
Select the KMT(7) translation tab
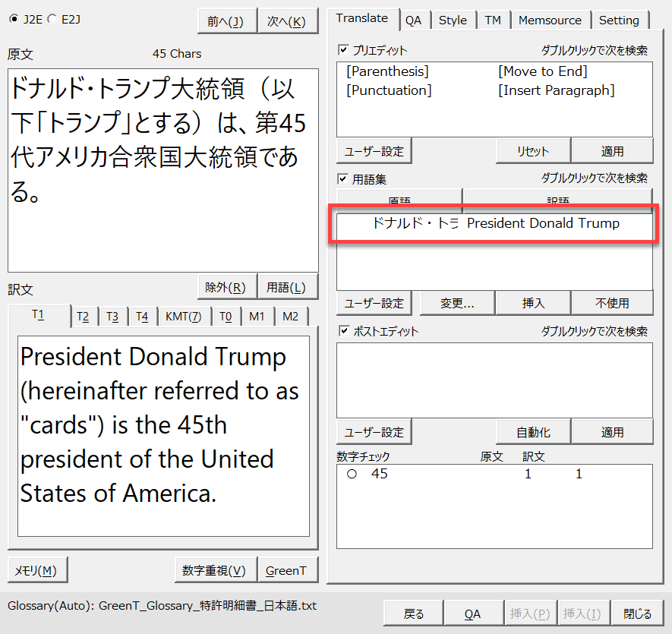point(183,317)
